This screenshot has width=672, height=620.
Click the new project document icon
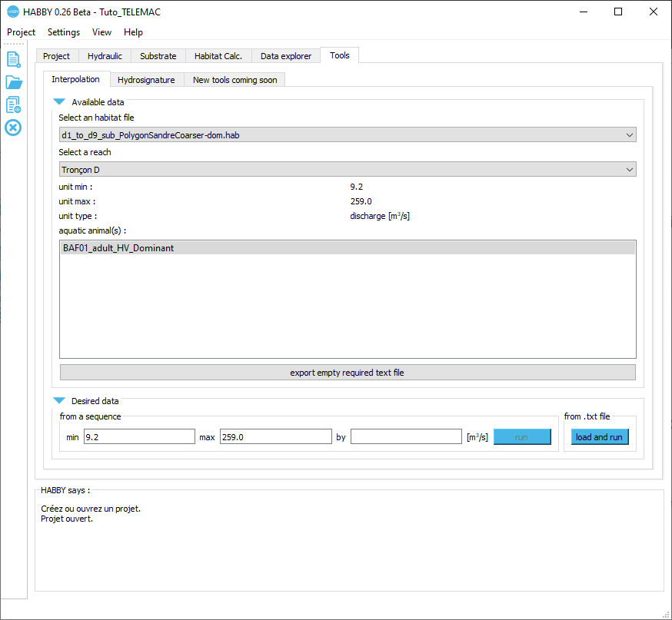pyautogui.click(x=13, y=59)
